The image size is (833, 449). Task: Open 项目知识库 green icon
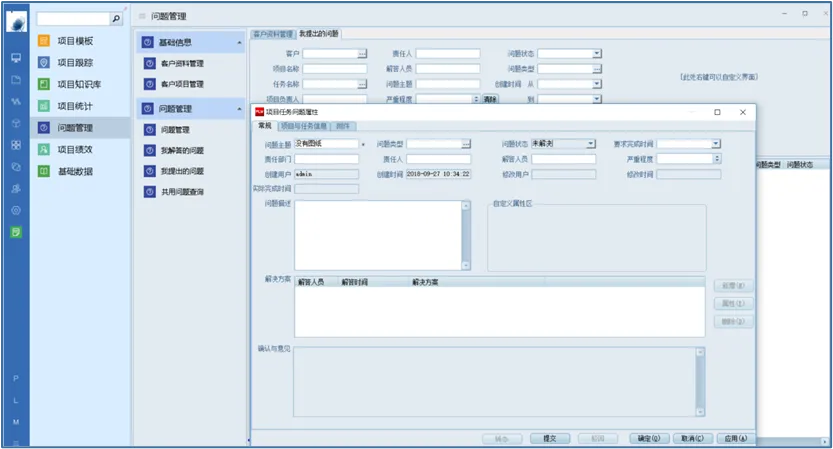click(x=44, y=84)
